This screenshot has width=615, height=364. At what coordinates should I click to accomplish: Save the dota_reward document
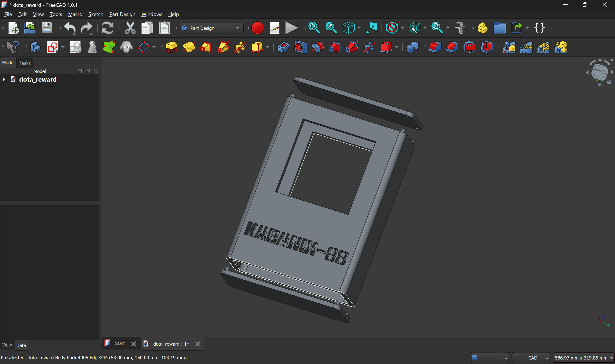[47, 28]
